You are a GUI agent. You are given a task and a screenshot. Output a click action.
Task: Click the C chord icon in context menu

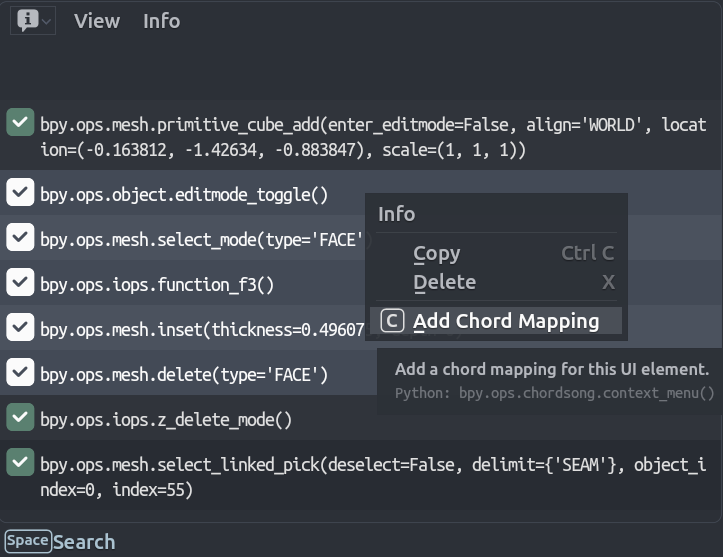point(393,321)
